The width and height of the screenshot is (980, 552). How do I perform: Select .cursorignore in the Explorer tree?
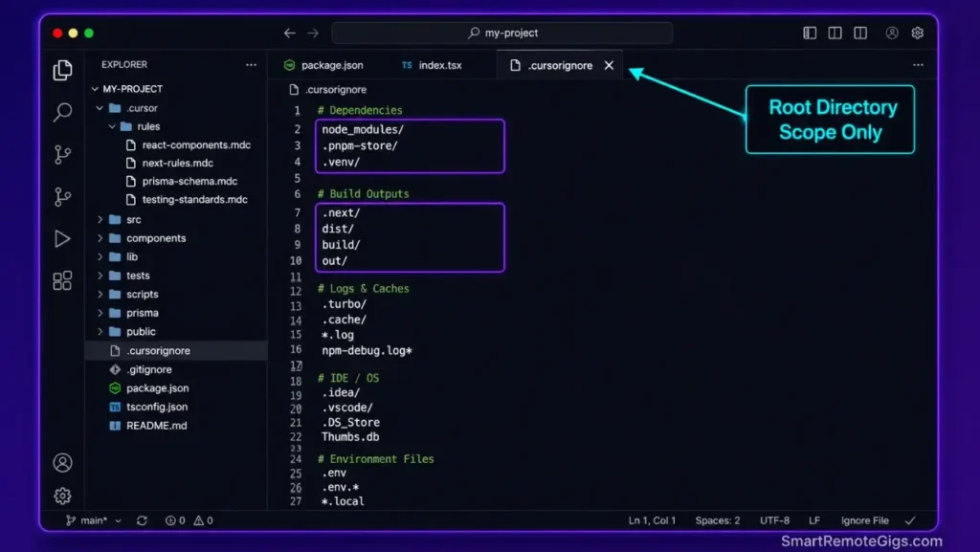[x=176, y=351]
